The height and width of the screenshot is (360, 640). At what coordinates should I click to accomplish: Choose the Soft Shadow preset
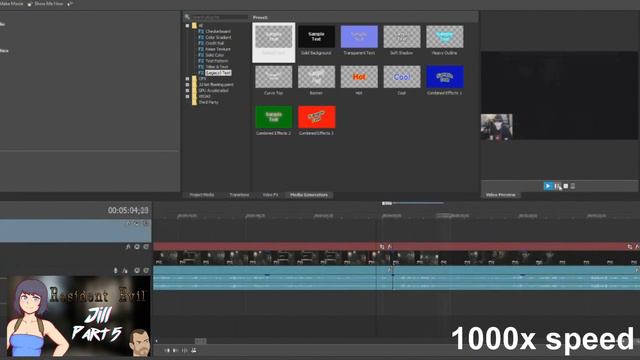[x=402, y=40]
